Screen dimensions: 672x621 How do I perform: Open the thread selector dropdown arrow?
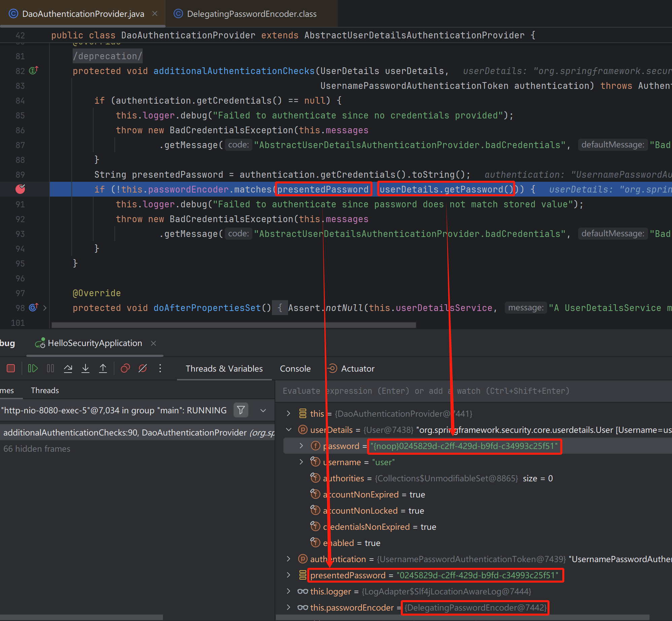263,410
